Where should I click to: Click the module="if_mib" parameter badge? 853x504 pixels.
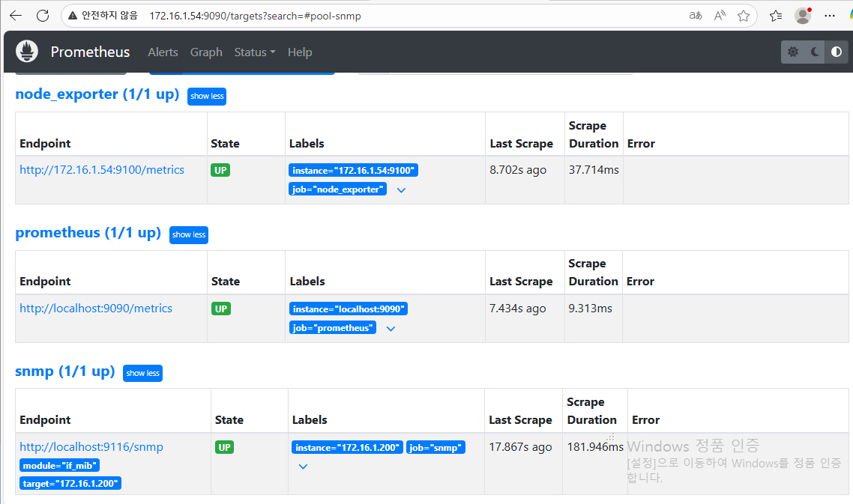[59, 465]
